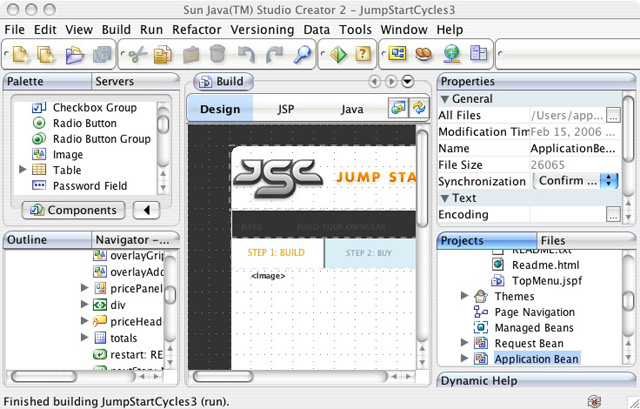Expand the Application Bean node
This screenshot has height=409, width=640.
(464, 358)
